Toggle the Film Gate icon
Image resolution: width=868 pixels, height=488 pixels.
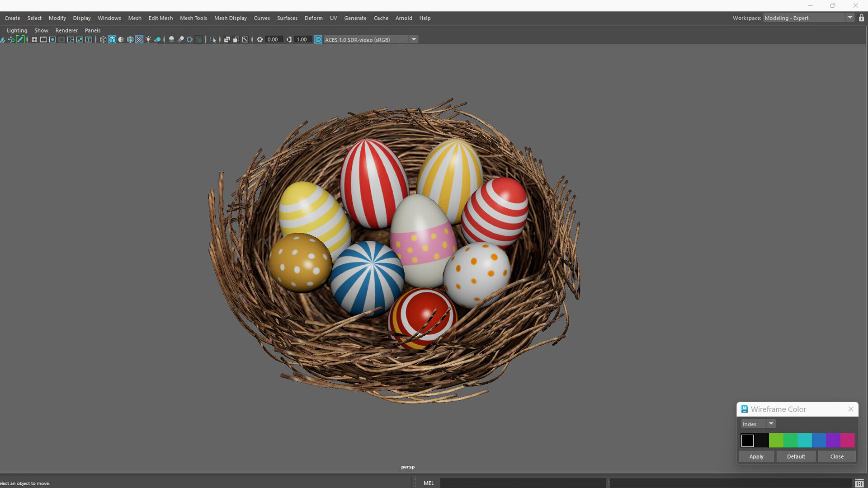click(43, 39)
